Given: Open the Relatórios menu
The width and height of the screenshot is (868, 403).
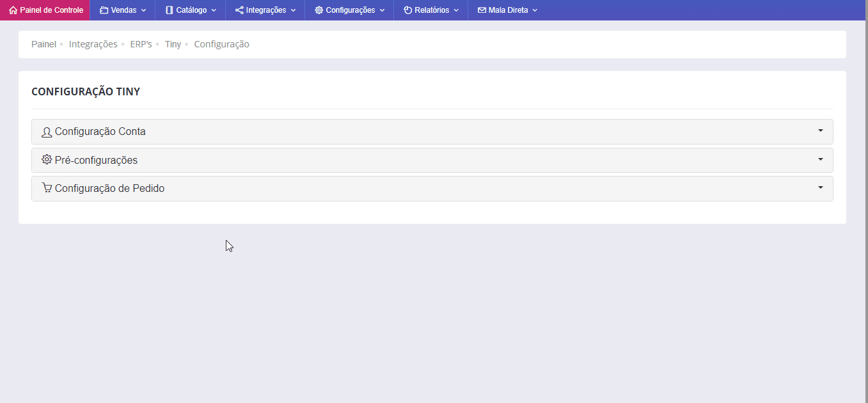Looking at the screenshot, I should click(x=431, y=10).
